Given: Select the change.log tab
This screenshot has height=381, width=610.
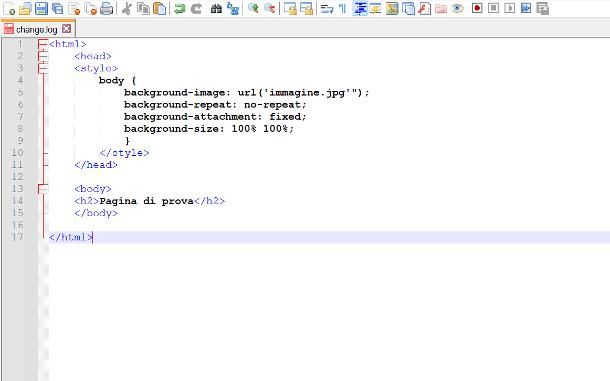Looking at the screenshot, I should click(36, 30).
